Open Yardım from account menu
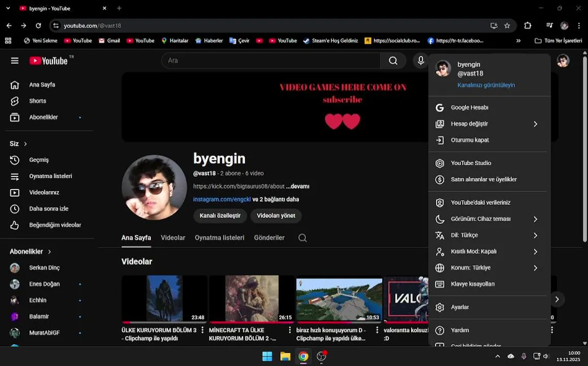588x366 pixels. point(489,330)
